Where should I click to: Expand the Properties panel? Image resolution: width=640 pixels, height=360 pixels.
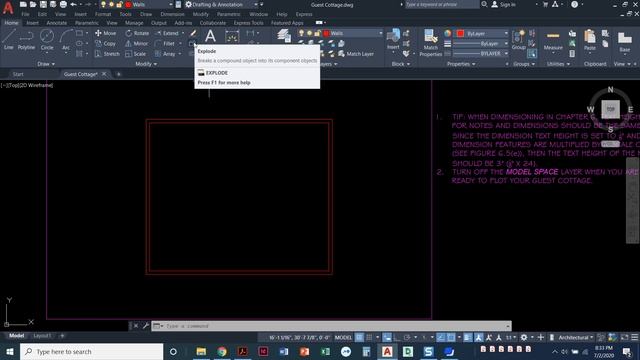point(461,64)
